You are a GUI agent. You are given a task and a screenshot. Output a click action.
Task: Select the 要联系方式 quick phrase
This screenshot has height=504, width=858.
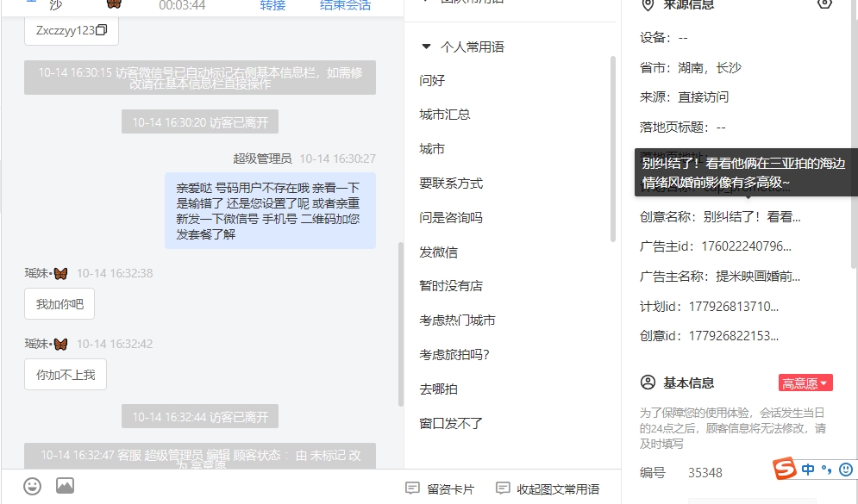(451, 184)
